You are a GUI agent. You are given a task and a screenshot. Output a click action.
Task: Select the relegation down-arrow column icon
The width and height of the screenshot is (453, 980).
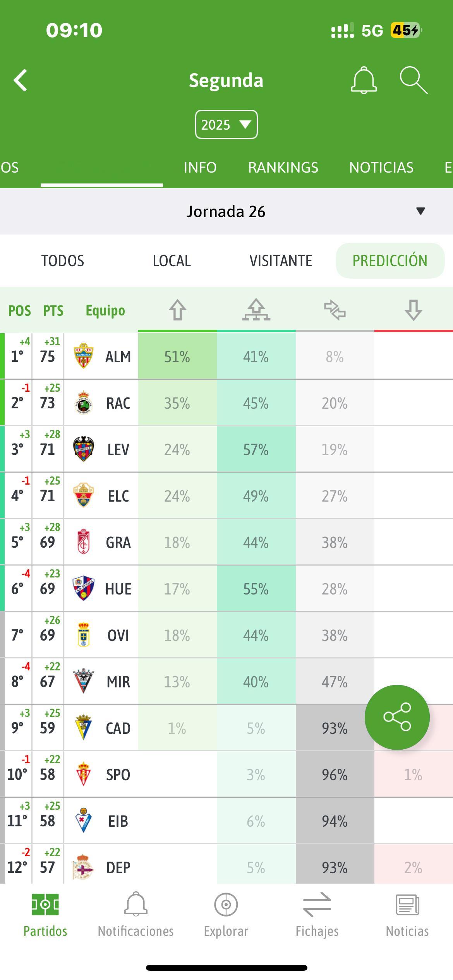click(x=413, y=310)
